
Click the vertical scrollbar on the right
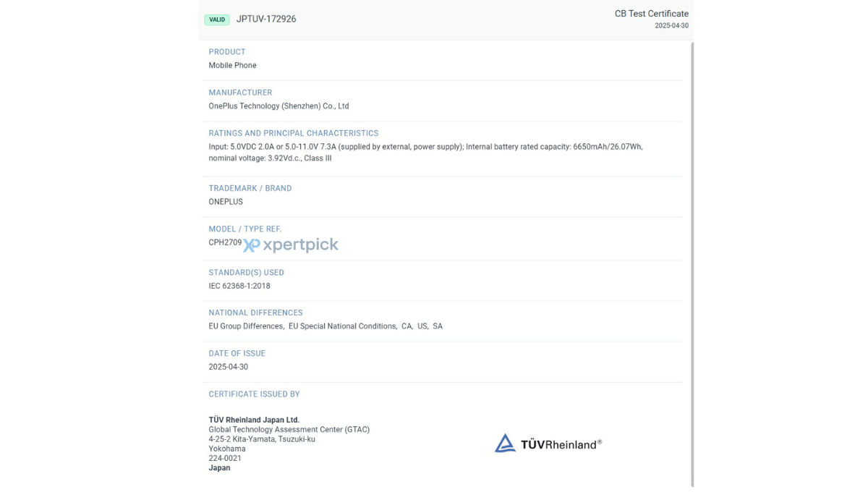[692, 264]
